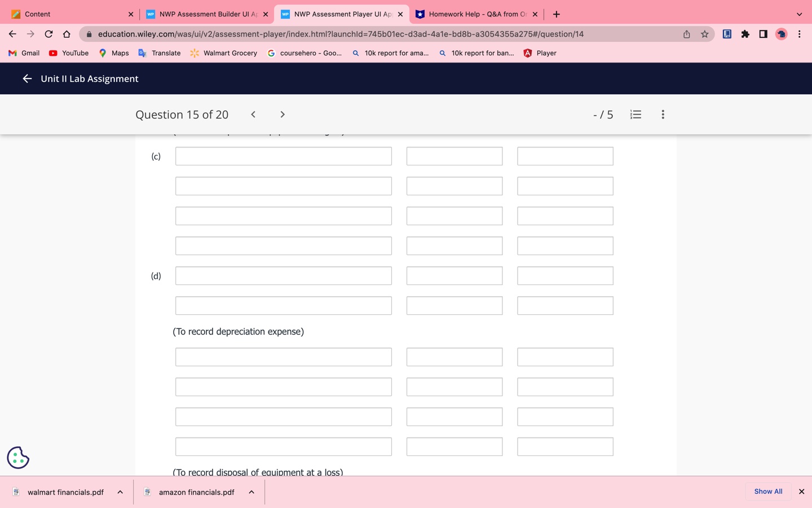Open the question list icon
Screen dimensions: 812x508
point(636,114)
